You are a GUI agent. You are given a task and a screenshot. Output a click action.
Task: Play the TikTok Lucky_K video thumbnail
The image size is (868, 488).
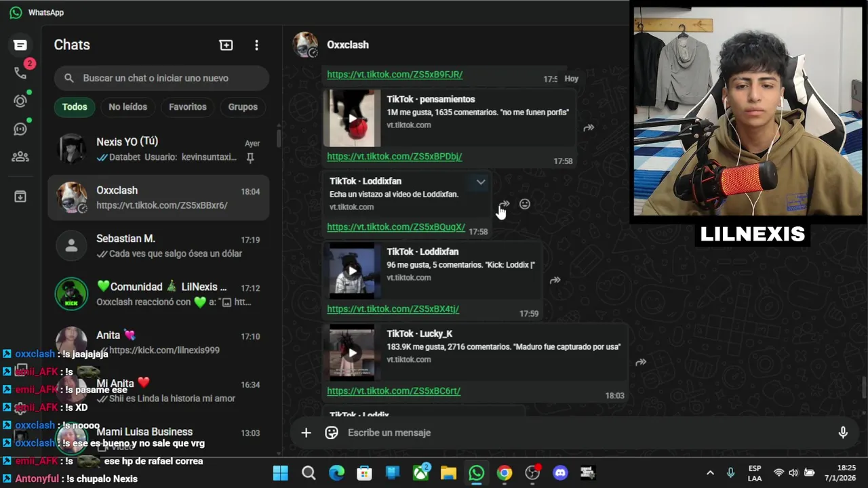click(352, 352)
